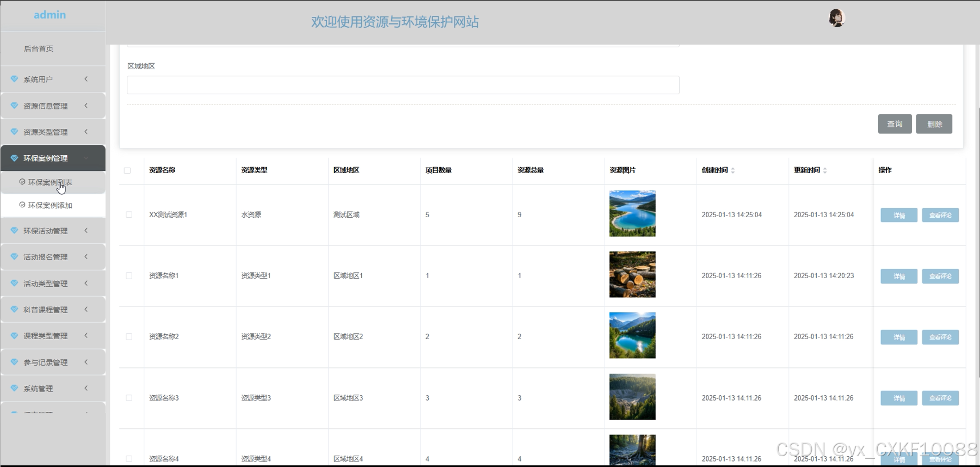The width and height of the screenshot is (980, 467).
Task: Click the 区域地区3 cell
Action: click(x=348, y=398)
